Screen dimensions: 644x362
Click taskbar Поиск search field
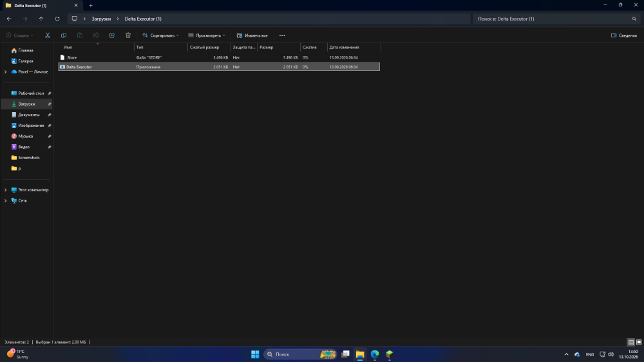pos(300,354)
